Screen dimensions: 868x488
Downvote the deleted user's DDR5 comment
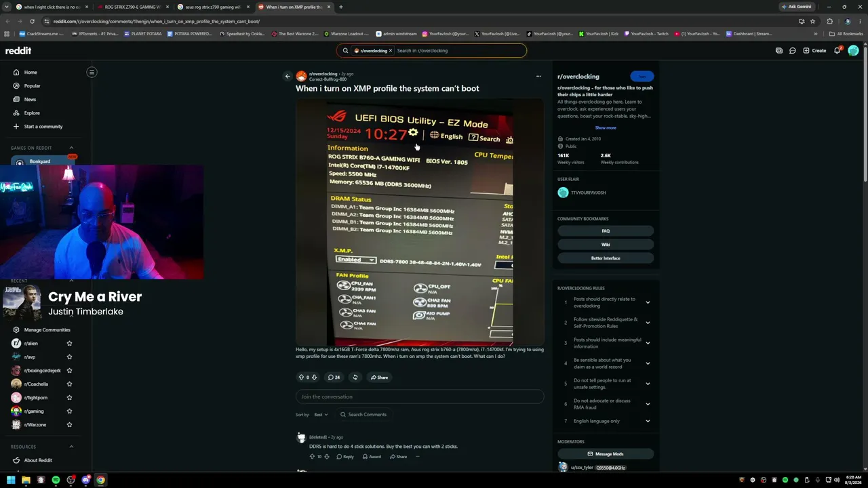click(327, 457)
